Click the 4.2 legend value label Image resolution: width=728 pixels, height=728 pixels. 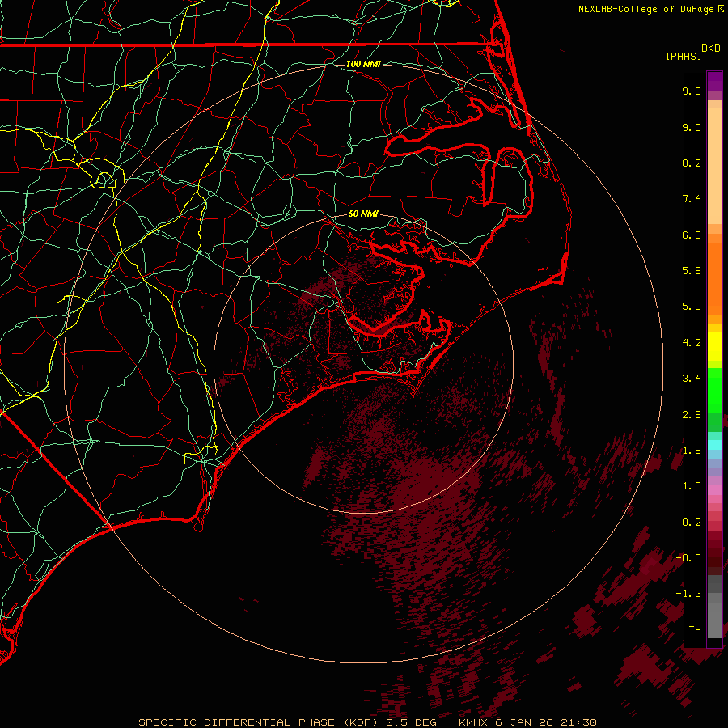[692, 343]
